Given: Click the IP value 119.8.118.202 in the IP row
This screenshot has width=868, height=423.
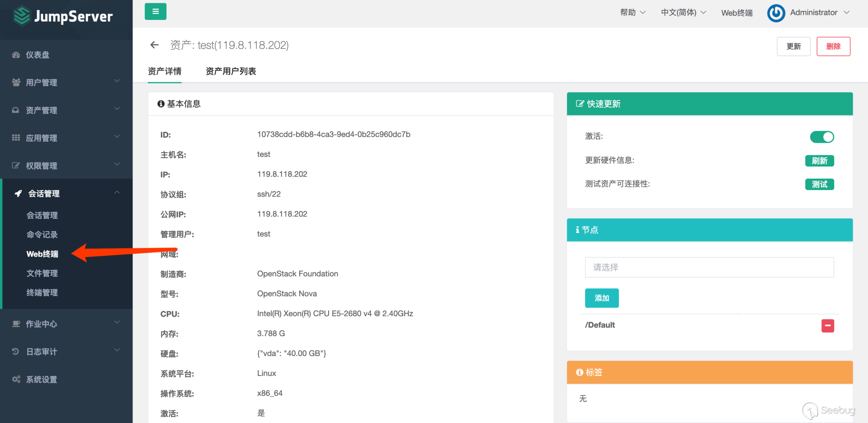Looking at the screenshot, I should pos(282,174).
